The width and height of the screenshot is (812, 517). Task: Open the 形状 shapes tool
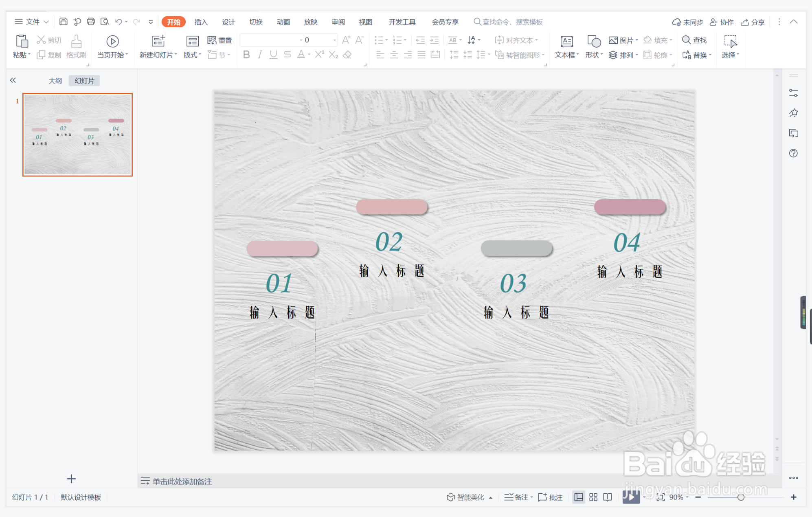(594, 42)
